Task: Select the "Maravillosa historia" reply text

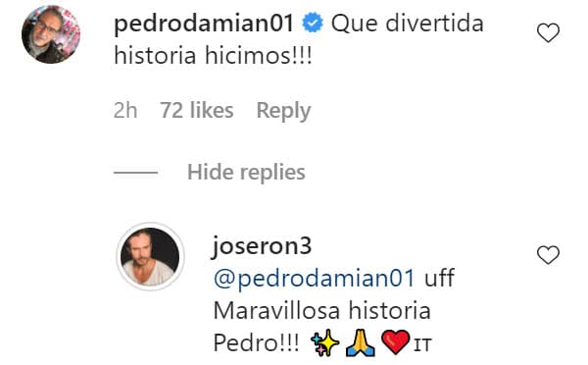Action: click(x=321, y=311)
